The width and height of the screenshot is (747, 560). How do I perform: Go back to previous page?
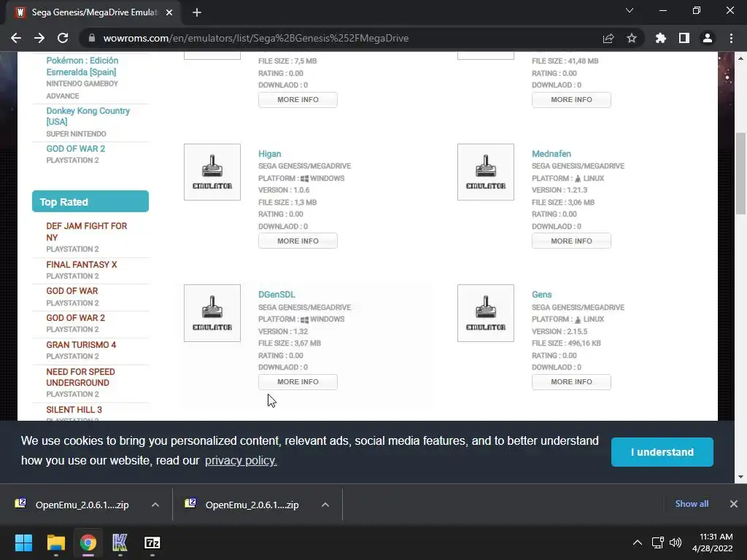point(16,38)
